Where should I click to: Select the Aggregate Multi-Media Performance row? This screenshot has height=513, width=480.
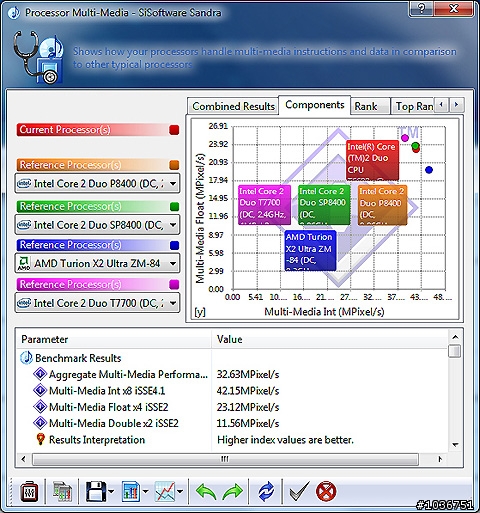click(231, 374)
